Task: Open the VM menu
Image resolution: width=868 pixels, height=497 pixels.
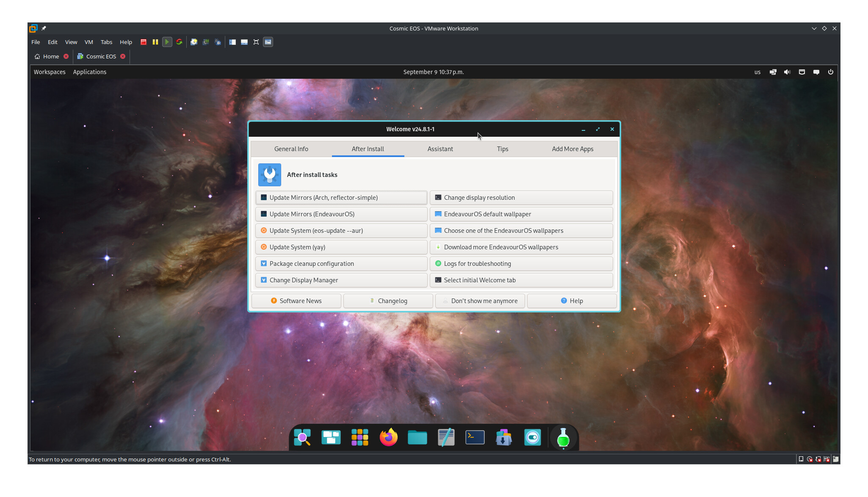Action: (88, 42)
